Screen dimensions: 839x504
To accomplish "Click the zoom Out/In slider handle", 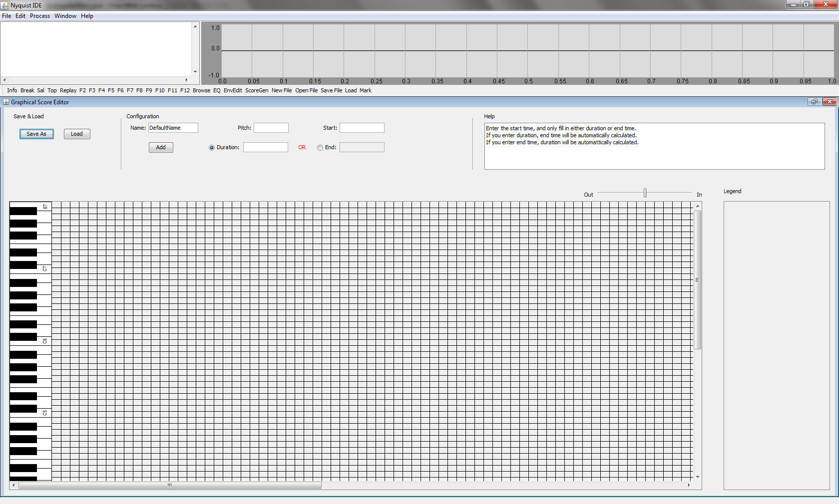I will [x=645, y=193].
